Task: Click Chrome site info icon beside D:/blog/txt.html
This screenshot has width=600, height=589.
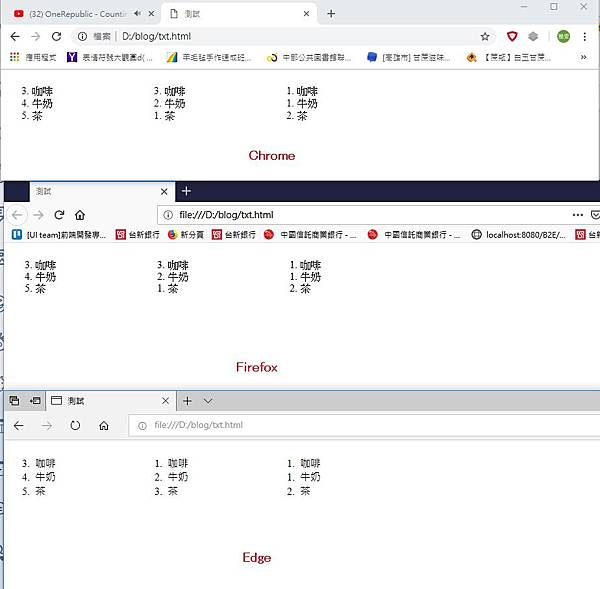Action: tap(82, 36)
